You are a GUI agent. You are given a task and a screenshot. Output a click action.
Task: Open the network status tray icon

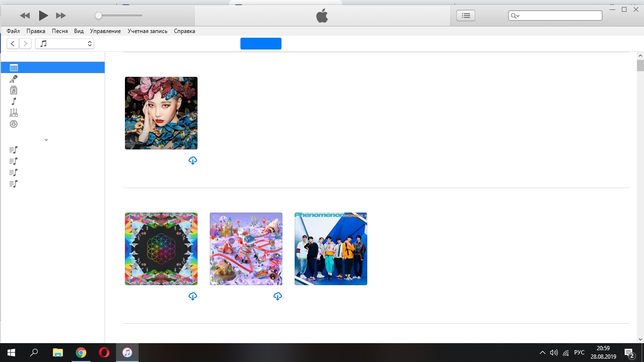tap(566, 353)
